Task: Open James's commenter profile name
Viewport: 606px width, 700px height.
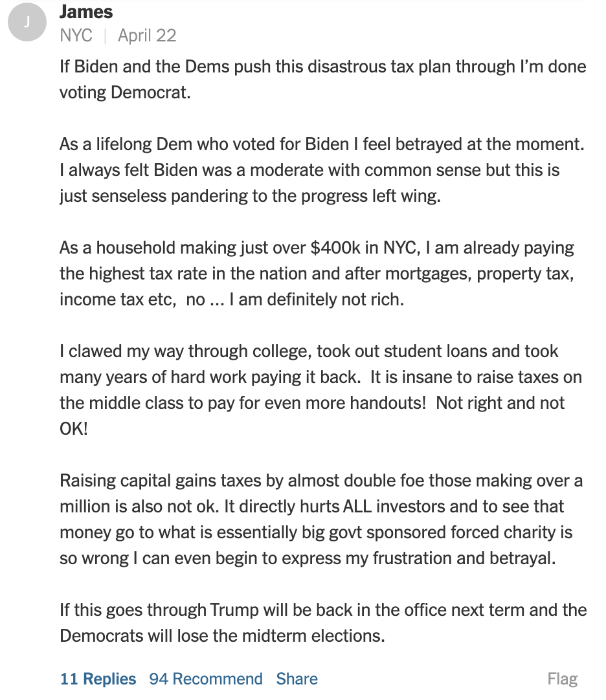Action: (x=86, y=12)
